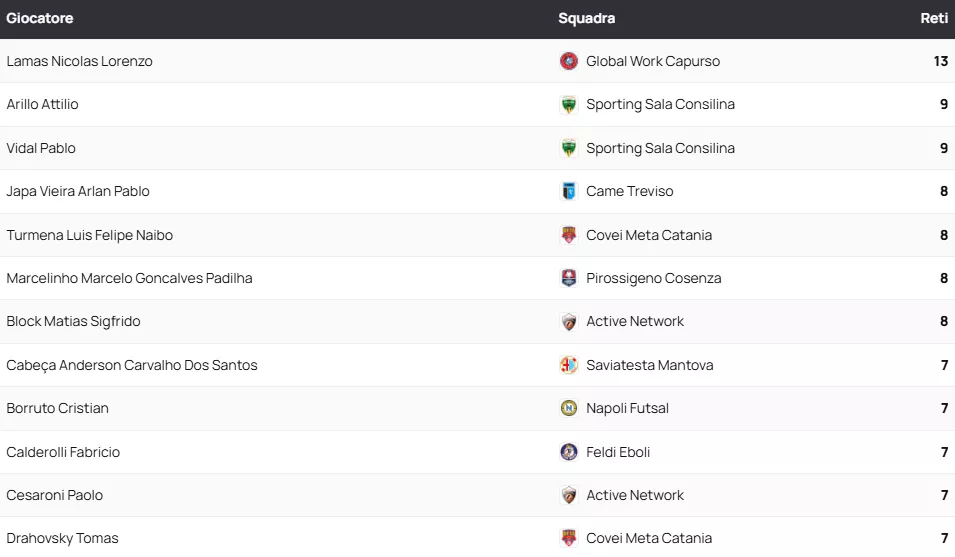
Task: Click the Covei Meta Catania team name in the Drahovsky Tomas row
Action: 649,538
